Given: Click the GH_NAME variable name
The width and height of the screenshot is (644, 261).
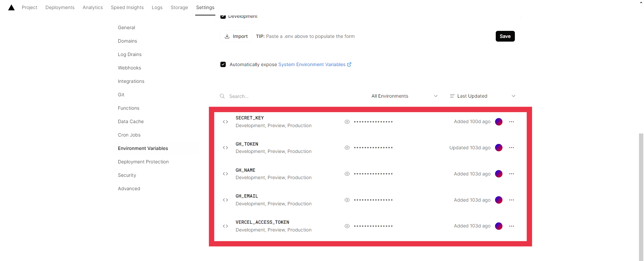Looking at the screenshot, I should pos(246,170).
